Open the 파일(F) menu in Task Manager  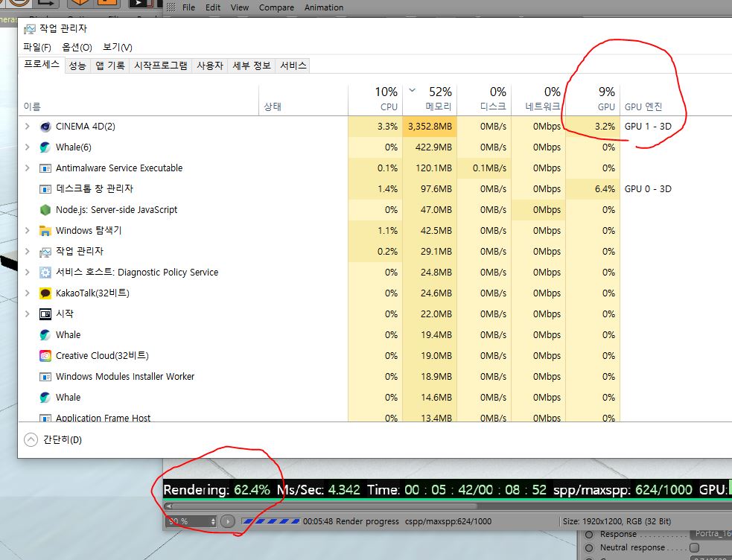click(x=37, y=47)
